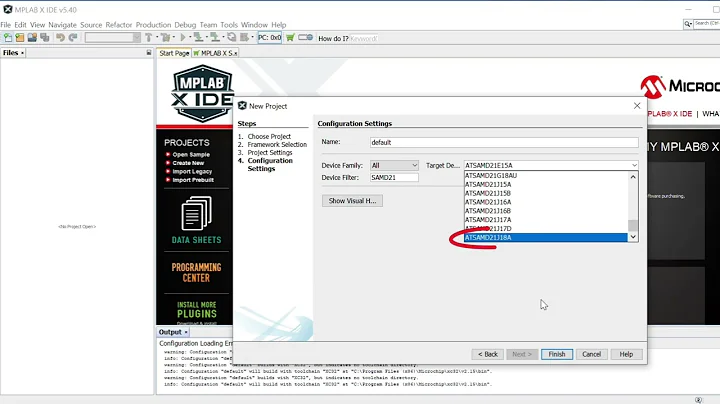Click the Clean and Build icon
This screenshot has width=720, height=404.
tap(165, 38)
